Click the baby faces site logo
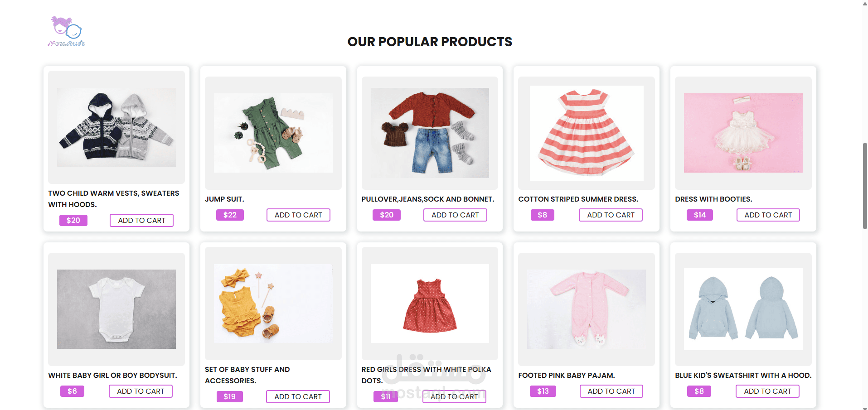The width and height of the screenshot is (868, 410). [67, 31]
